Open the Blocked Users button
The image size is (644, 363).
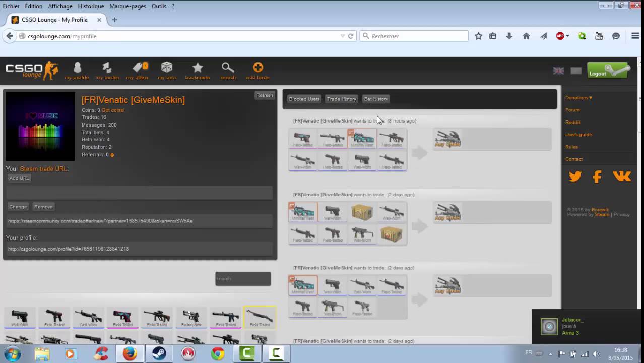(304, 99)
